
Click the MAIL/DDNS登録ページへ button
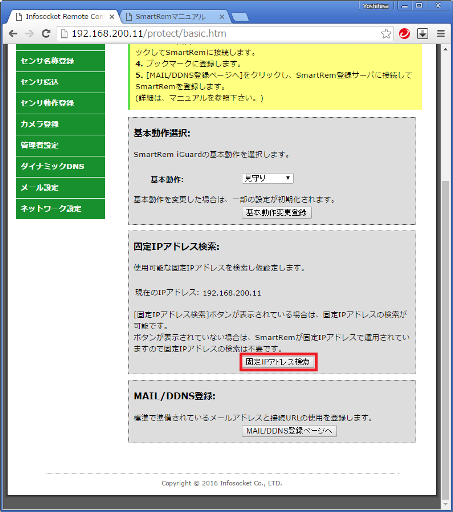[x=289, y=431]
